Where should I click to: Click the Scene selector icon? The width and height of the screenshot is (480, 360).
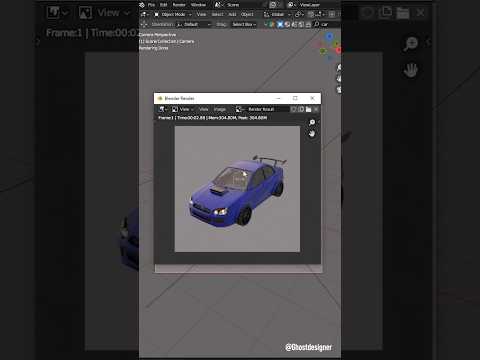[219, 5]
